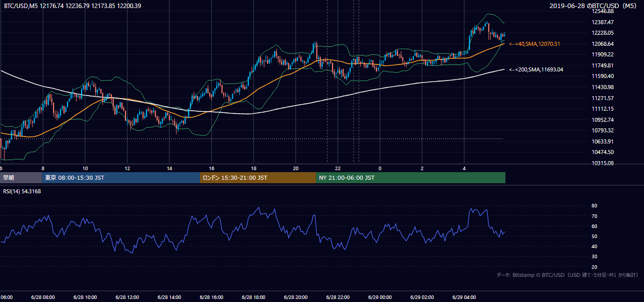Click the 200 SMA label 11693.04
644x302 pixels.
click(536, 70)
